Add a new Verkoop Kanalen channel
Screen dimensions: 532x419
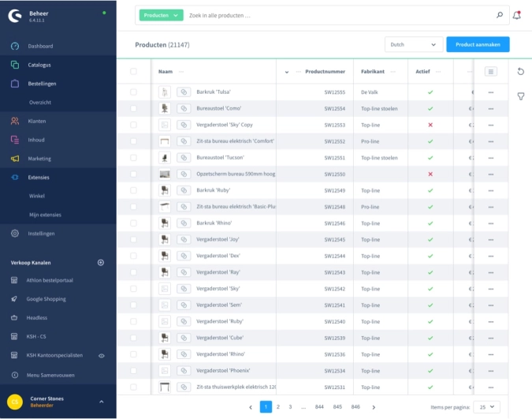(x=100, y=262)
